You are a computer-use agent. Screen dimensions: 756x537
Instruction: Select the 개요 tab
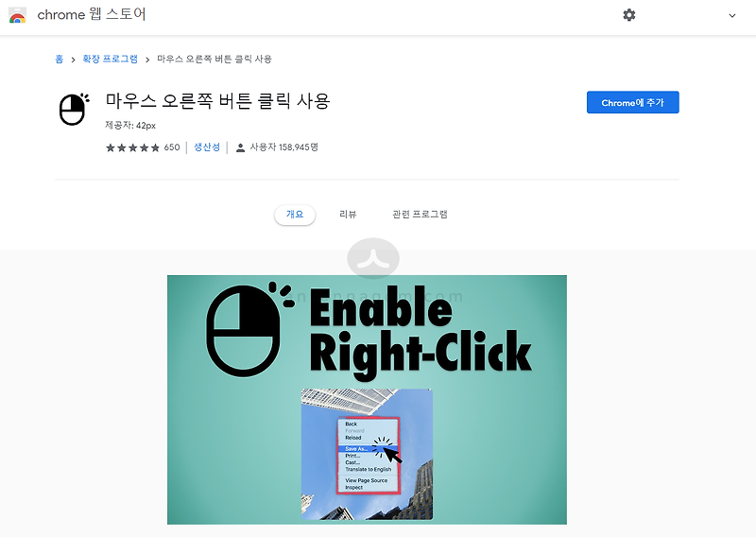click(295, 215)
